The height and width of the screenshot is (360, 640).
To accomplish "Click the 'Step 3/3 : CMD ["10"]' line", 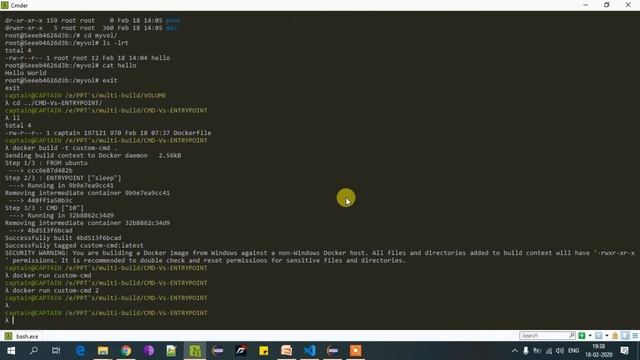I will (44, 208).
